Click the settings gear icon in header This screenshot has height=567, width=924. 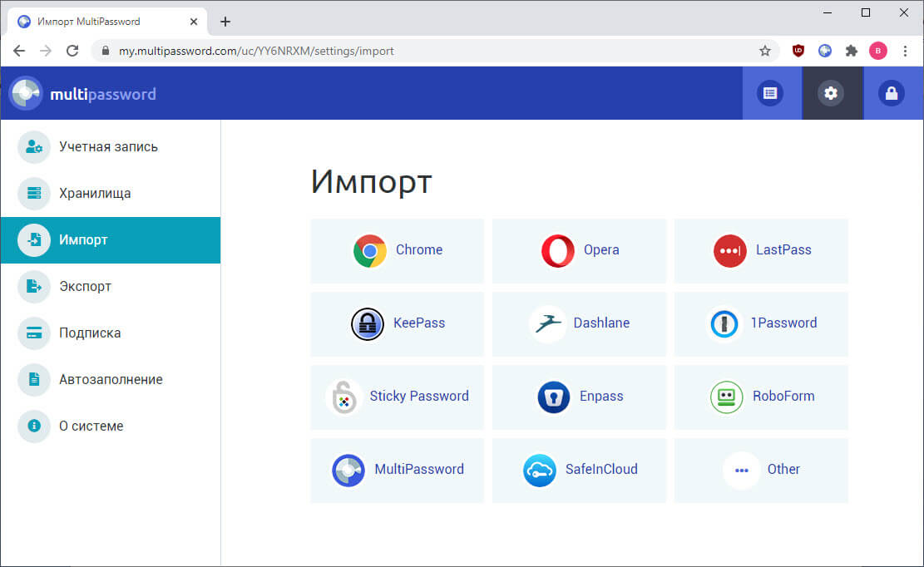[831, 93]
